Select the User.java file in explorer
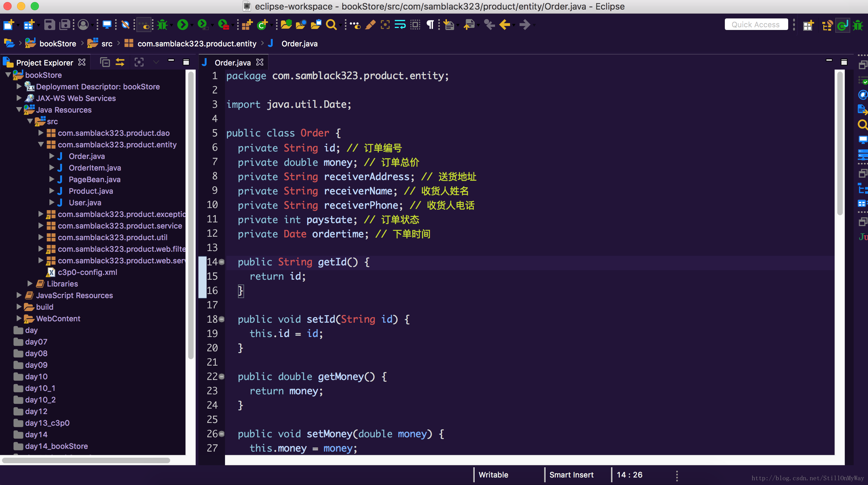Viewport: 868px width, 485px height. [x=85, y=202]
